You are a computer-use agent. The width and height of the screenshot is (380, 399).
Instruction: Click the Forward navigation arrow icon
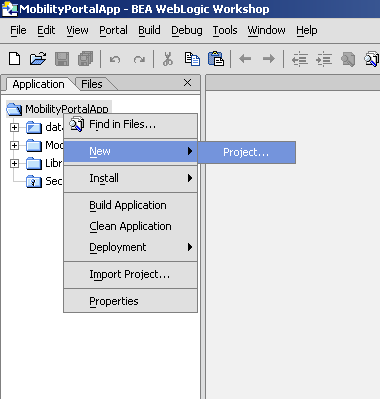pyautogui.click(x=269, y=59)
